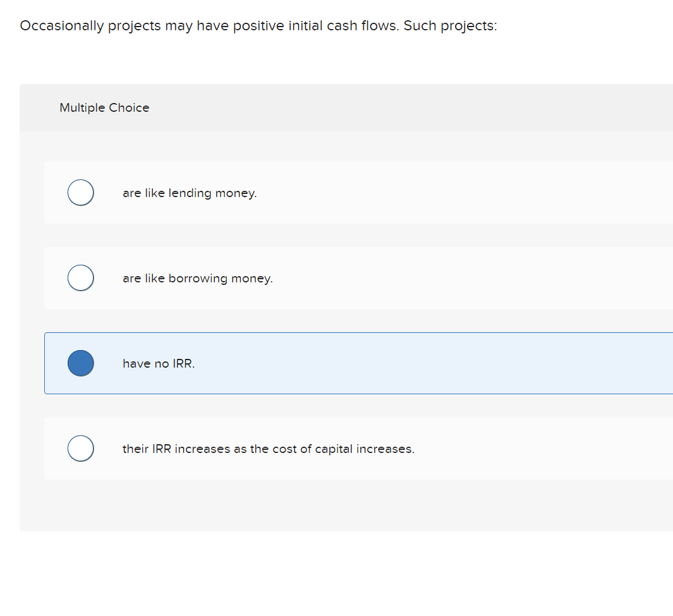Select the "are like lending money." radio button
Screen dimensions: 673x616
[80, 193]
